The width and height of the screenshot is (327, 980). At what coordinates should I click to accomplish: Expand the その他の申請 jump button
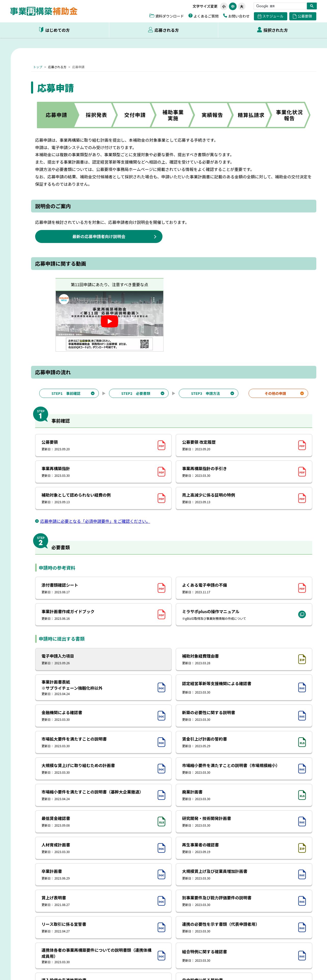278,393
